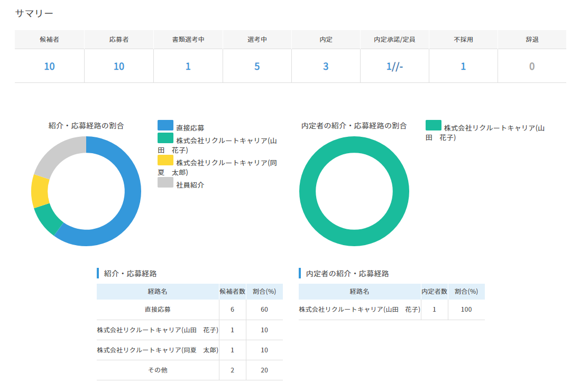Select the その他 row in route table
The image size is (580, 392).
[x=158, y=370]
